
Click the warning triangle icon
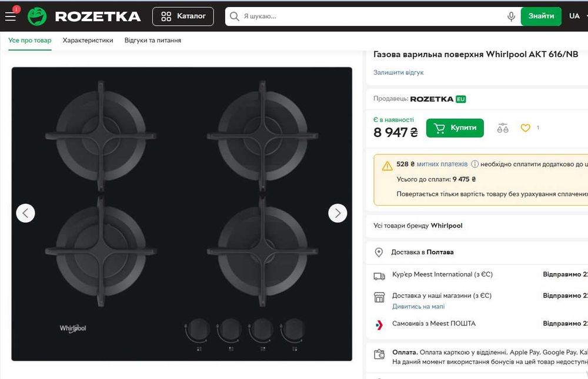[x=387, y=166]
